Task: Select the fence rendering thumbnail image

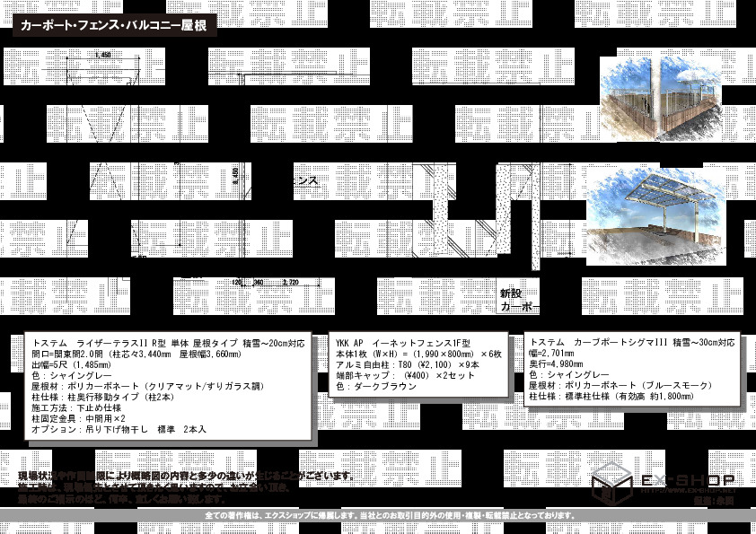Action: click(661, 99)
